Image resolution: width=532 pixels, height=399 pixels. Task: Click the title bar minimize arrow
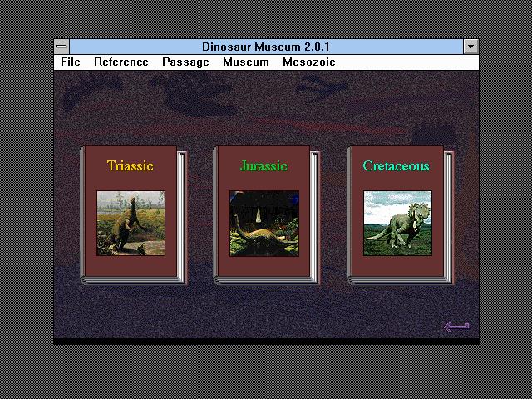[471, 47]
